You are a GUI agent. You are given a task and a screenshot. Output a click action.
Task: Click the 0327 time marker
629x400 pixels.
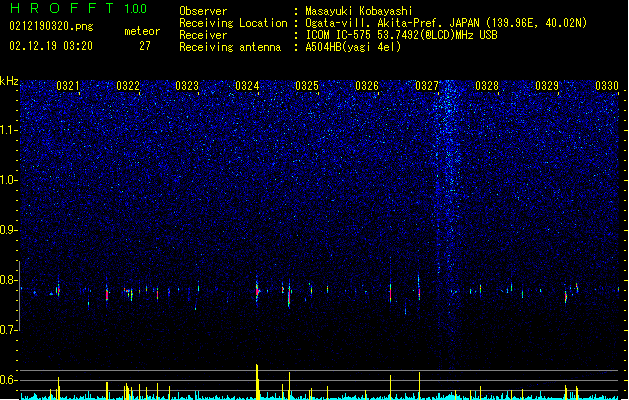coord(427,86)
